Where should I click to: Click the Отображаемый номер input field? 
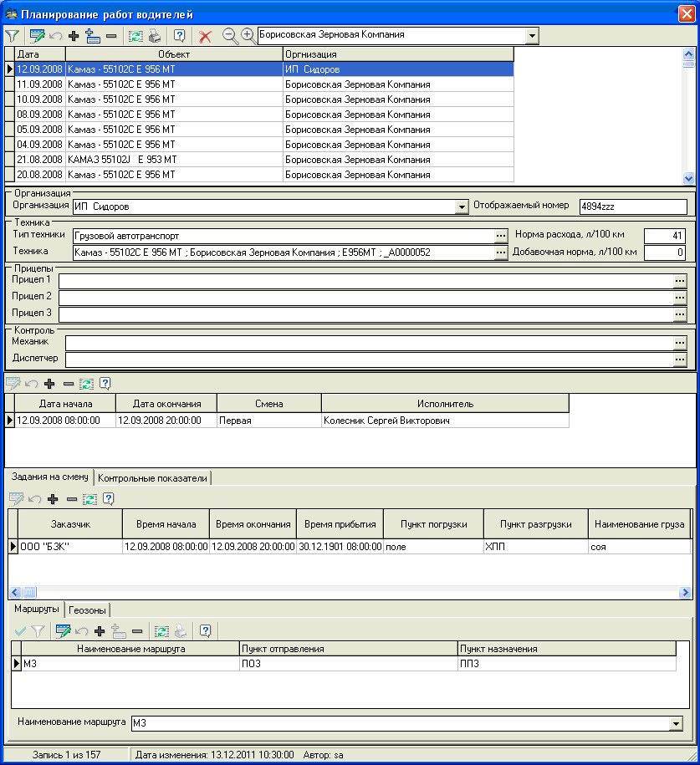coord(632,207)
